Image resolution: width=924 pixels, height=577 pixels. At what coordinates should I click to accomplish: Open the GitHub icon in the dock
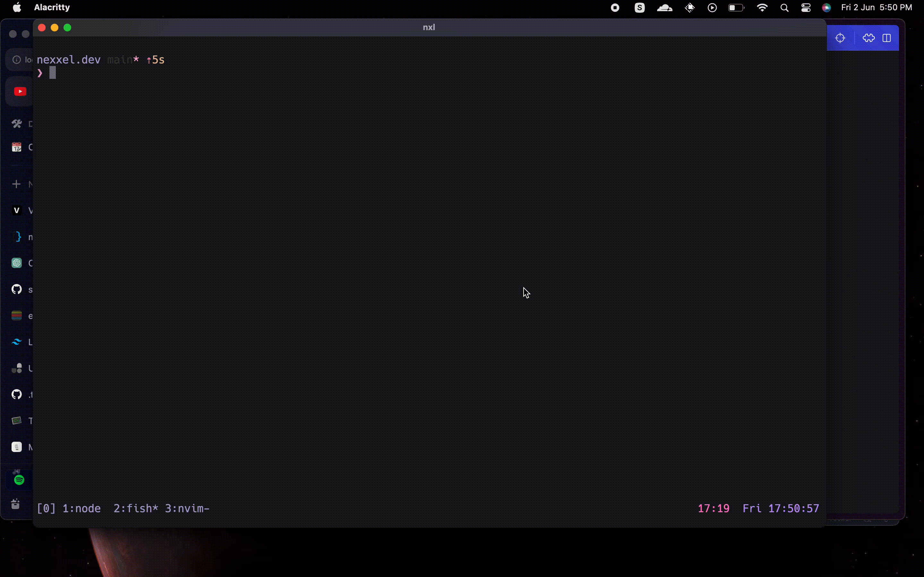click(16, 289)
